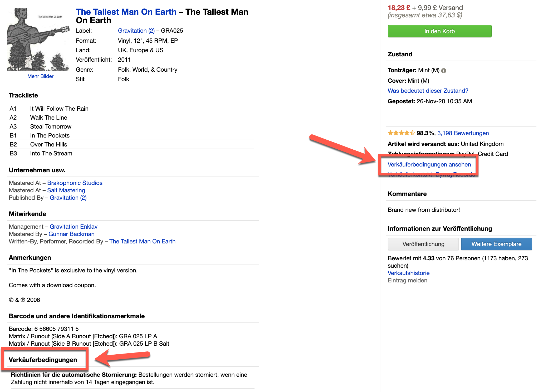Open Salt Mastering link
The width and height of the screenshot is (538, 392).
click(66, 190)
